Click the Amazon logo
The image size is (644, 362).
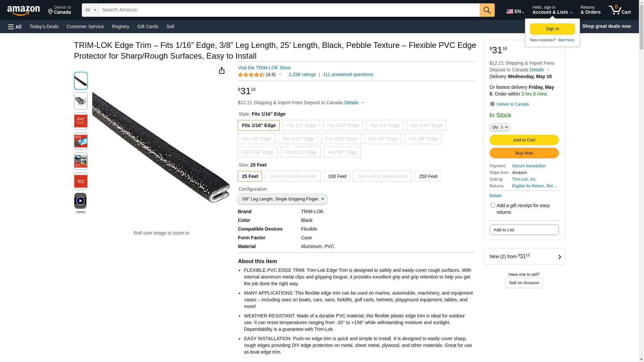pos(23,10)
